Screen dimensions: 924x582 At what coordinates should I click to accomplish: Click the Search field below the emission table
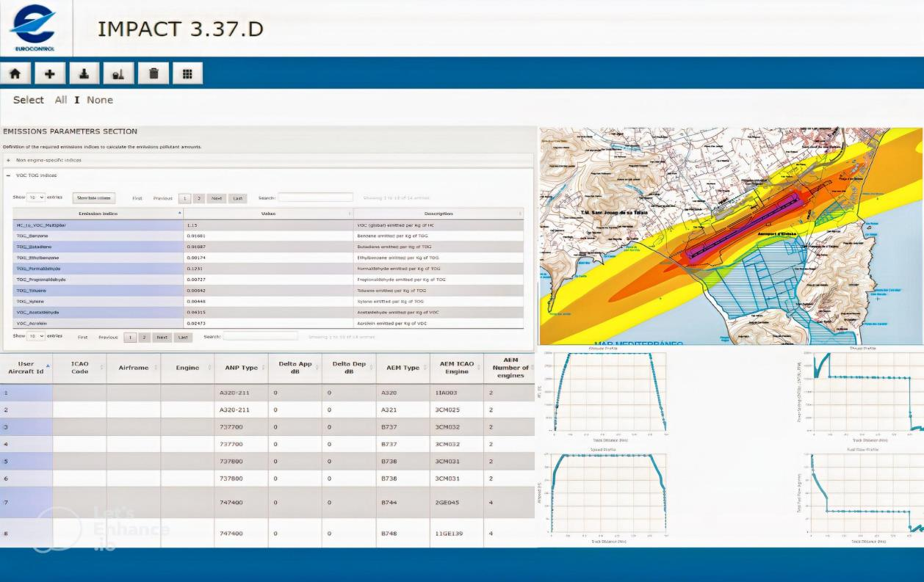pos(261,336)
